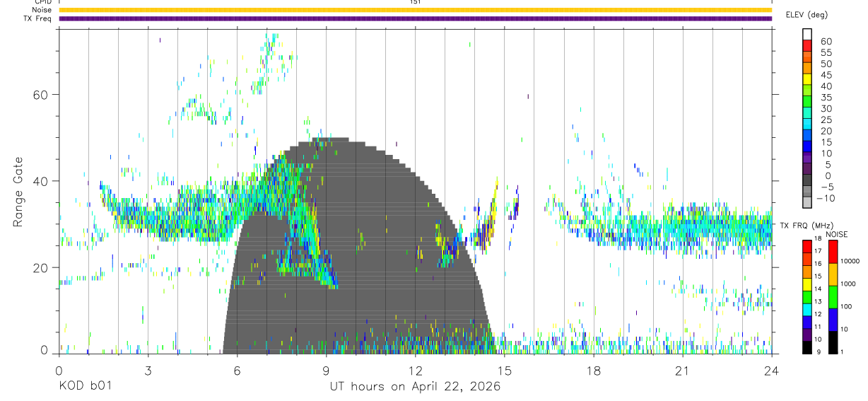Image resolution: width=868 pixels, height=401 pixels.
Task: Click the 'Noise' row label
Action: click(42, 10)
